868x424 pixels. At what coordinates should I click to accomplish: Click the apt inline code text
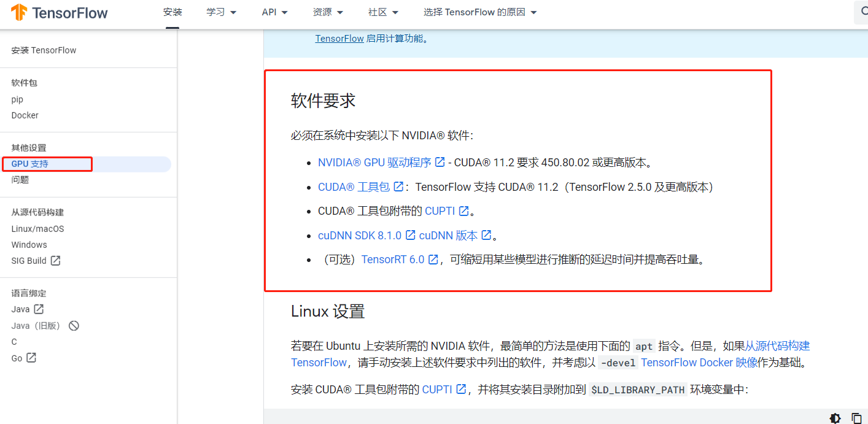644,346
